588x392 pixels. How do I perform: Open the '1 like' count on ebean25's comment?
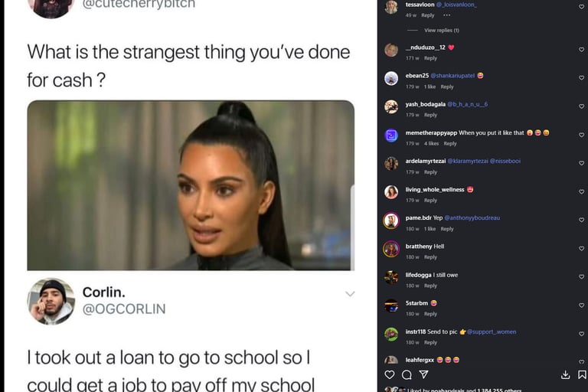tap(430, 87)
